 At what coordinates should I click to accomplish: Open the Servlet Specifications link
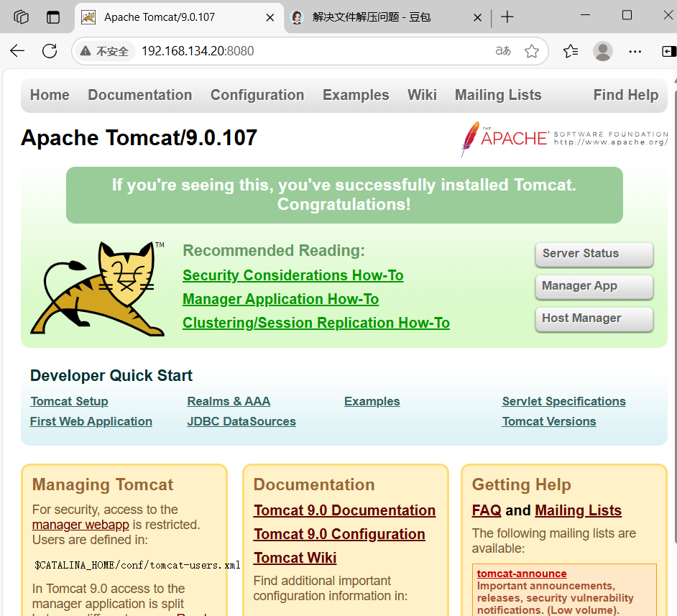click(x=564, y=402)
